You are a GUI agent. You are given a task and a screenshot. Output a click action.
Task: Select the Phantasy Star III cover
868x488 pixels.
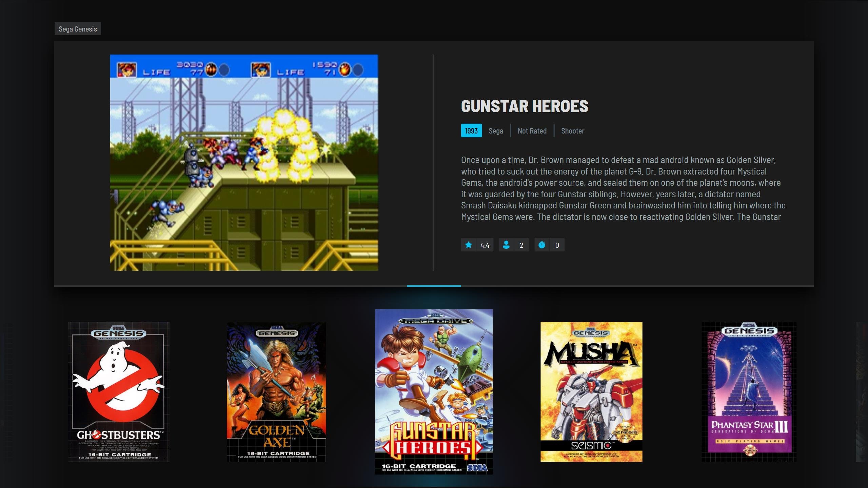(x=749, y=392)
